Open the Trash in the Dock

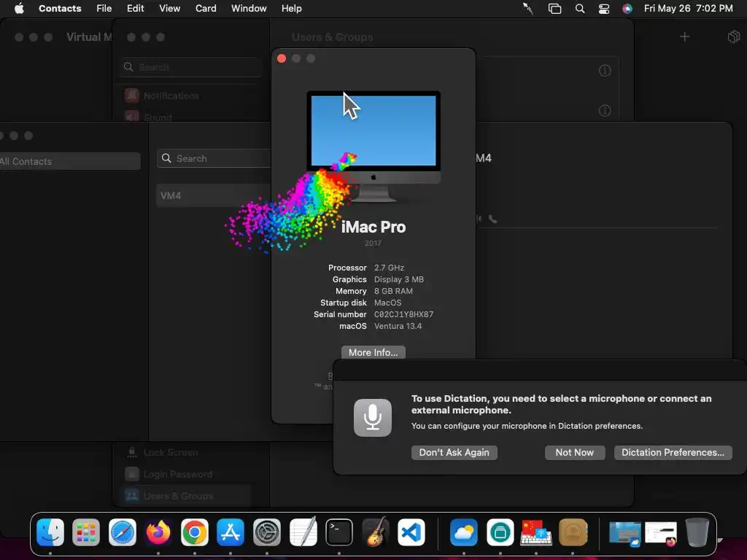tap(697, 532)
